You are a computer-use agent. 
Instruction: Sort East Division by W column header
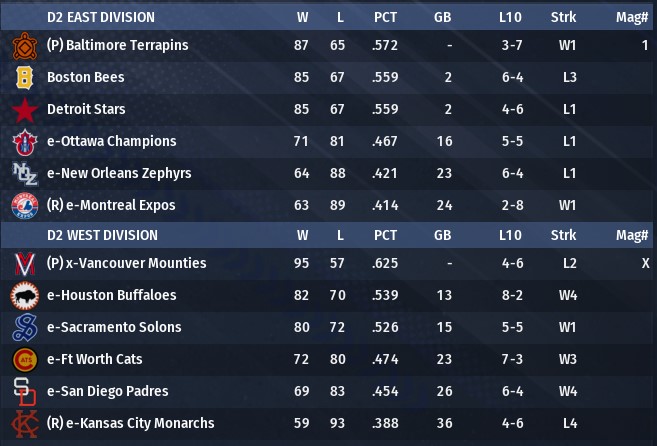point(302,17)
